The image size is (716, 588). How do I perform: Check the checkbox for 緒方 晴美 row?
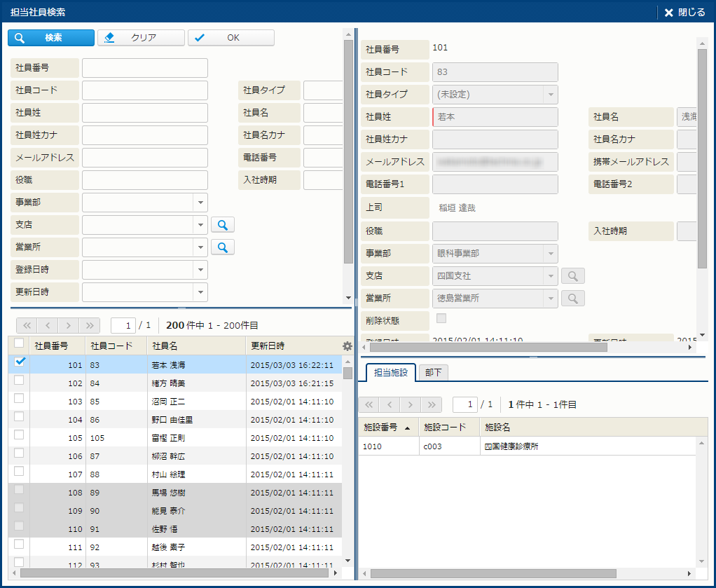(x=19, y=380)
